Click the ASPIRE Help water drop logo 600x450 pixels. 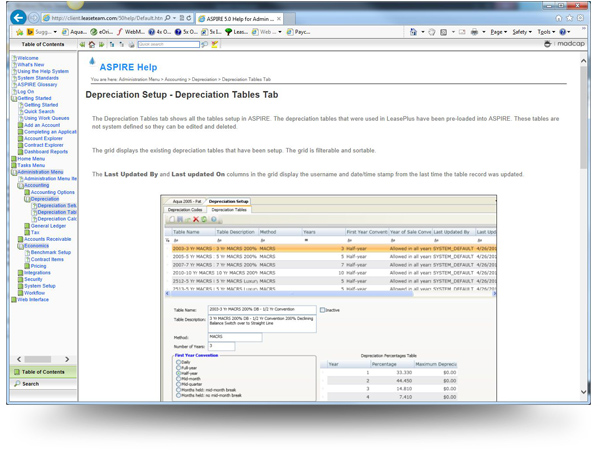click(x=92, y=61)
